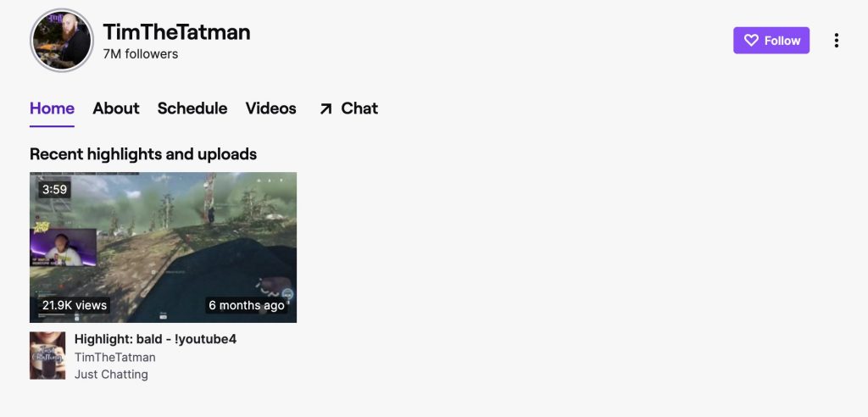Image resolution: width=868 pixels, height=417 pixels.
Task: Select the Videos tab
Action: click(270, 108)
